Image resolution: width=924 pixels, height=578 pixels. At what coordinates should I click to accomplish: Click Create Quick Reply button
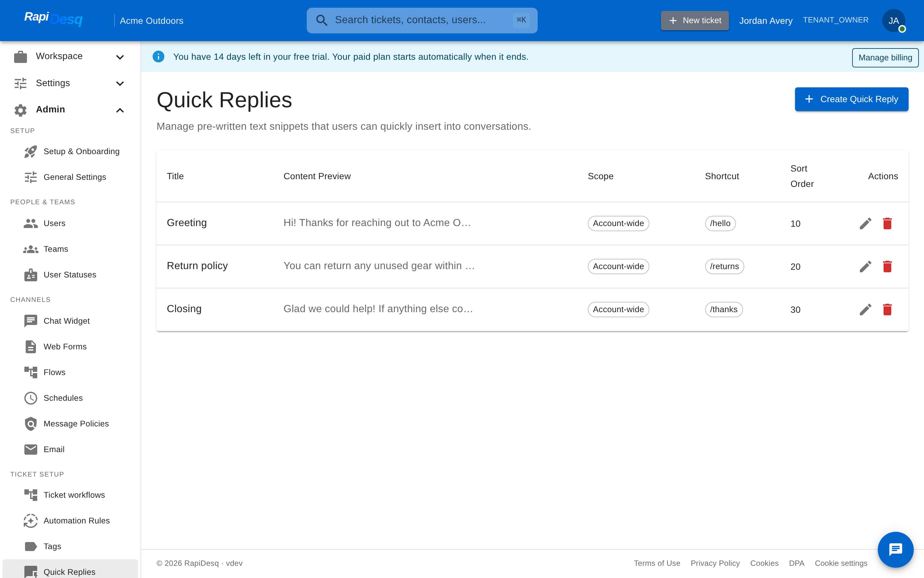click(851, 100)
